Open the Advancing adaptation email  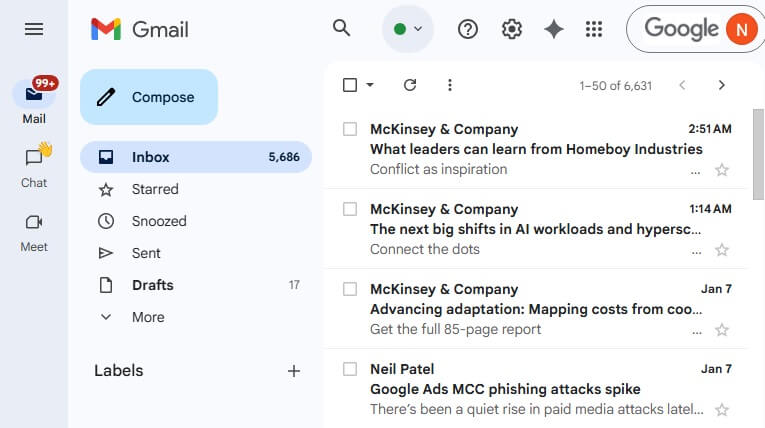pos(536,309)
